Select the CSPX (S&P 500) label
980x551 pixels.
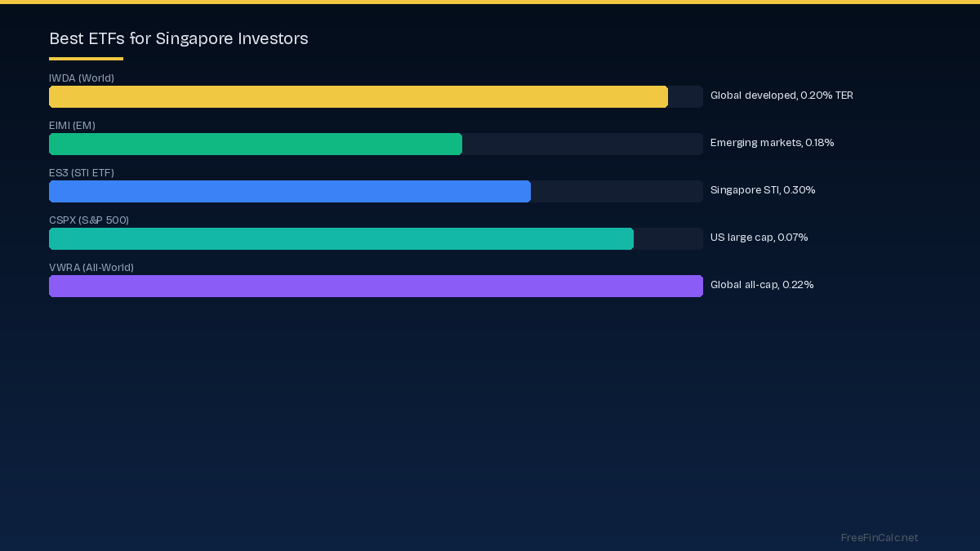click(89, 220)
